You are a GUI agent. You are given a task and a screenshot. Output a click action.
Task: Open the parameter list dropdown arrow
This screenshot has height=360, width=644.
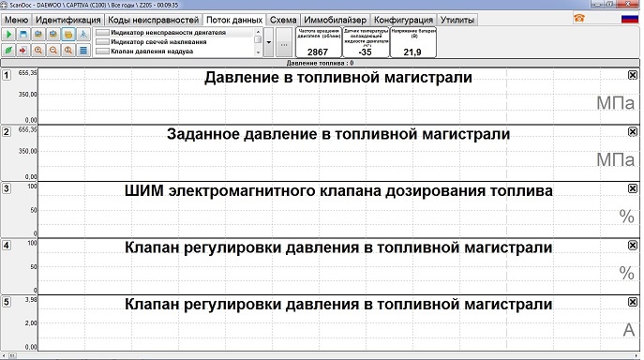pyautogui.click(x=269, y=42)
